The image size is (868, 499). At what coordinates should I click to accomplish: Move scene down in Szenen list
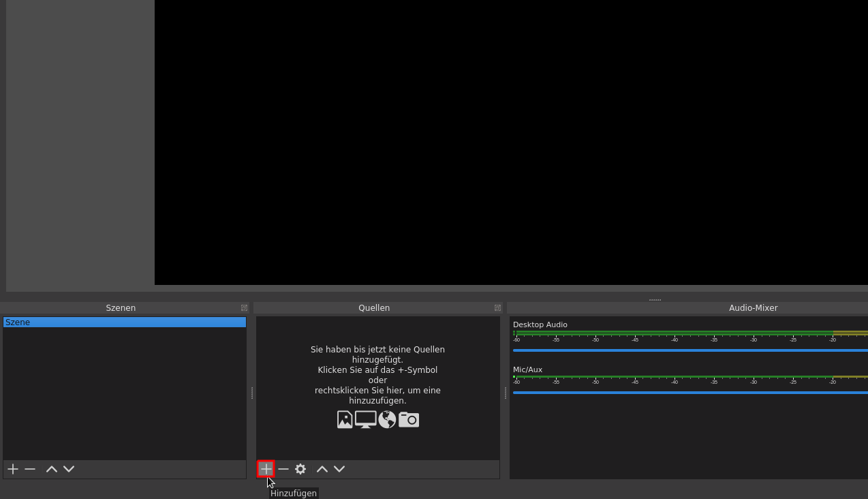click(x=69, y=469)
